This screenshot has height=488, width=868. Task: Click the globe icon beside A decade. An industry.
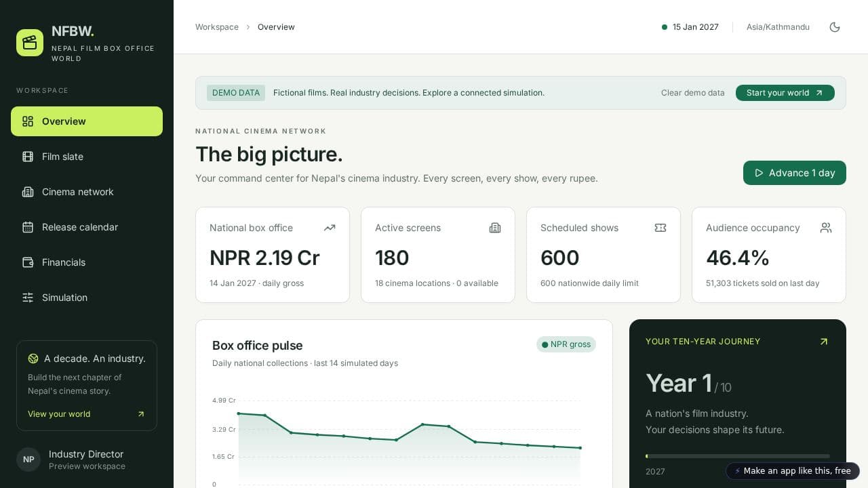pos(33,359)
